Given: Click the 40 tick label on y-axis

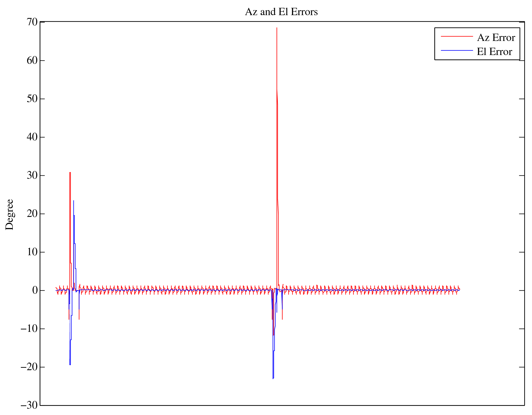Looking at the screenshot, I should coord(32,137).
